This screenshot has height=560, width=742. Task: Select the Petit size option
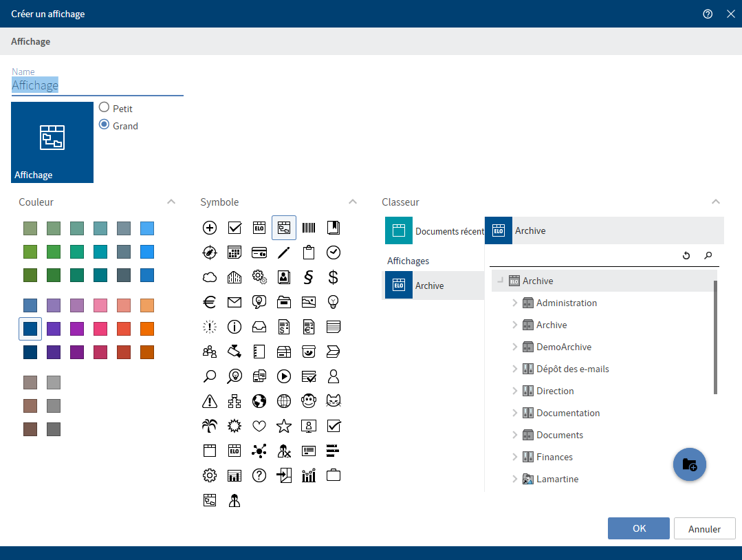pyautogui.click(x=105, y=108)
